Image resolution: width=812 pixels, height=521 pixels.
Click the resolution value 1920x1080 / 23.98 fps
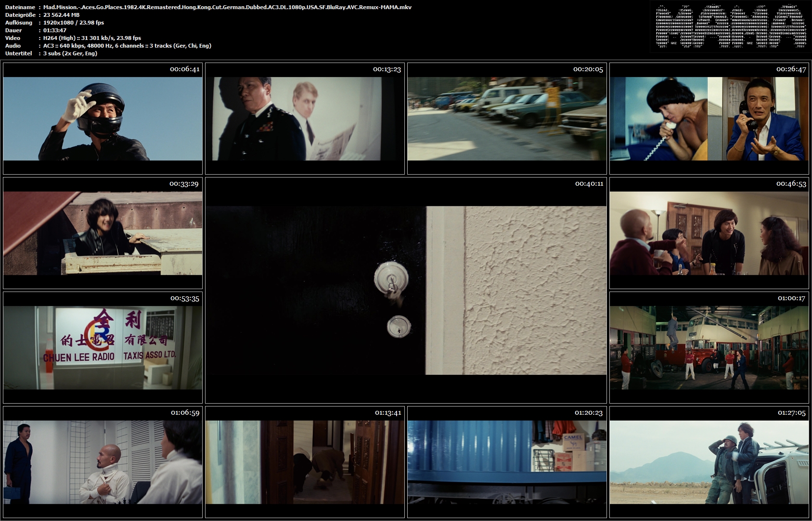click(x=74, y=23)
